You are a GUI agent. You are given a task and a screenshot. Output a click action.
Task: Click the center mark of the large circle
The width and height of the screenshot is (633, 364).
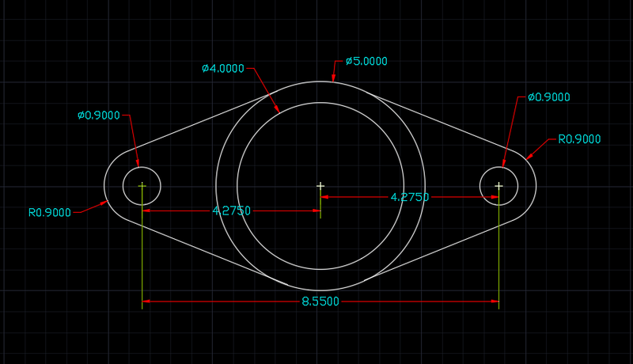coord(320,186)
